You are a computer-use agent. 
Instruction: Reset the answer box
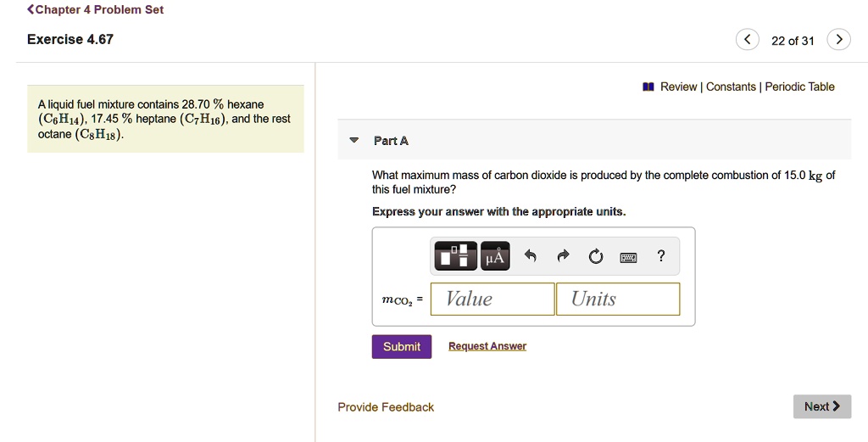[x=595, y=256]
